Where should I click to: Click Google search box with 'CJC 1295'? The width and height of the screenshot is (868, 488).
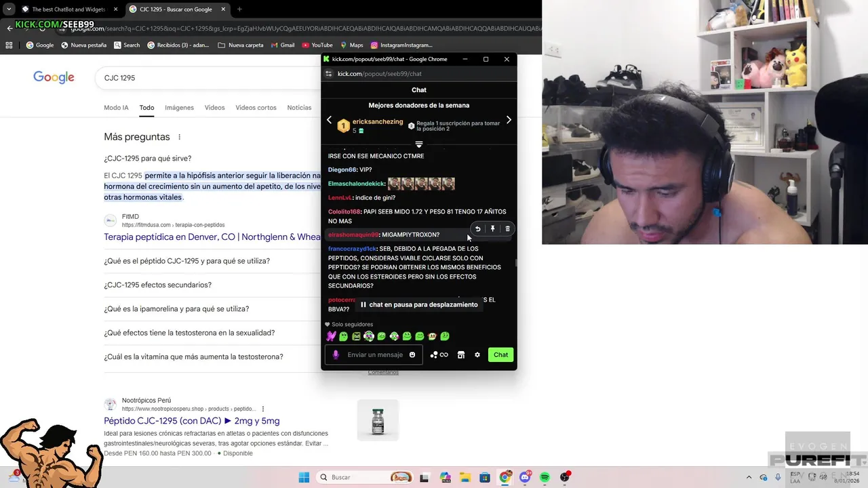[208, 78]
